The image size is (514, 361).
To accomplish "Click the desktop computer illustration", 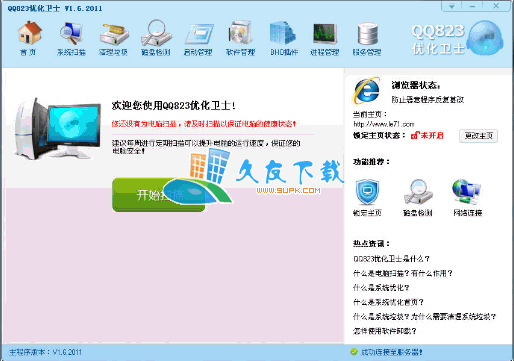I will pyautogui.click(x=57, y=128).
